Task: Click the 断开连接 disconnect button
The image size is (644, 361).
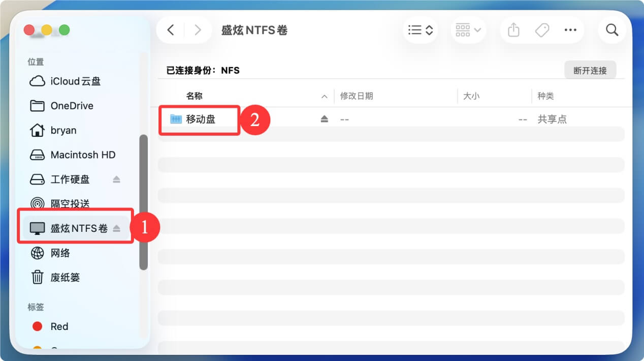Action: tap(591, 70)
